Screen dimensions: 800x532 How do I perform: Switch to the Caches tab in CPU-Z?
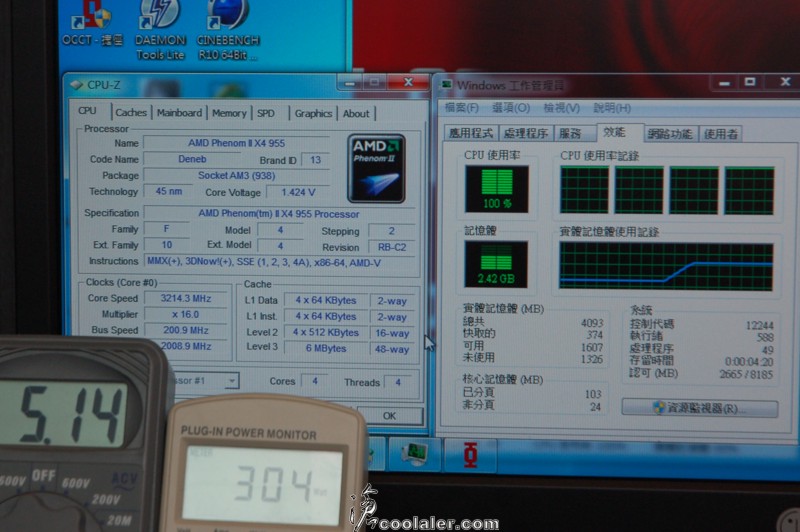131,113
